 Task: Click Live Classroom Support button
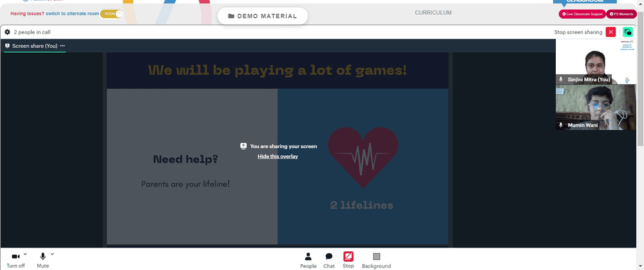pos(582,14)
